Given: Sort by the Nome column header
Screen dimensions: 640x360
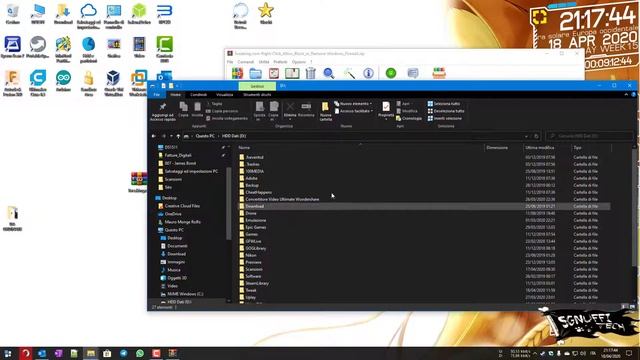Looking at the screenshot, I should point(244,147).
